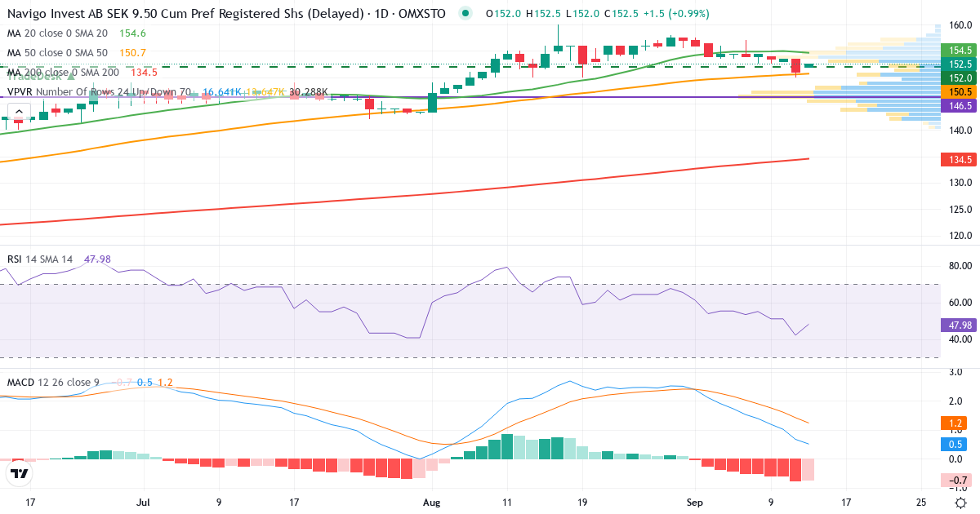Click the TradingView logo icon
The height and width of the screenshot is (514, 980).
[19, 474]
